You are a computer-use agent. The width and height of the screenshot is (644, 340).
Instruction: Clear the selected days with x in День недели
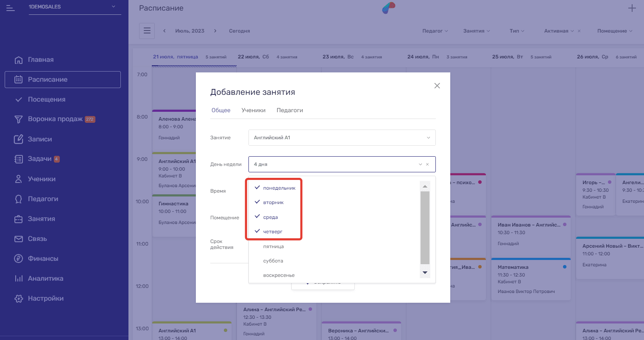pyautogui.click(x=427, y=164)
